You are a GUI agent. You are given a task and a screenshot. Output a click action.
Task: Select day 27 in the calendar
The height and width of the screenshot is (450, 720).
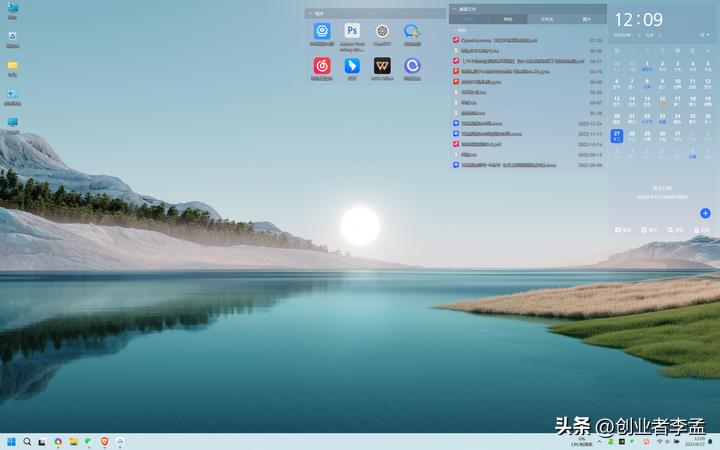tap(617, 134)
